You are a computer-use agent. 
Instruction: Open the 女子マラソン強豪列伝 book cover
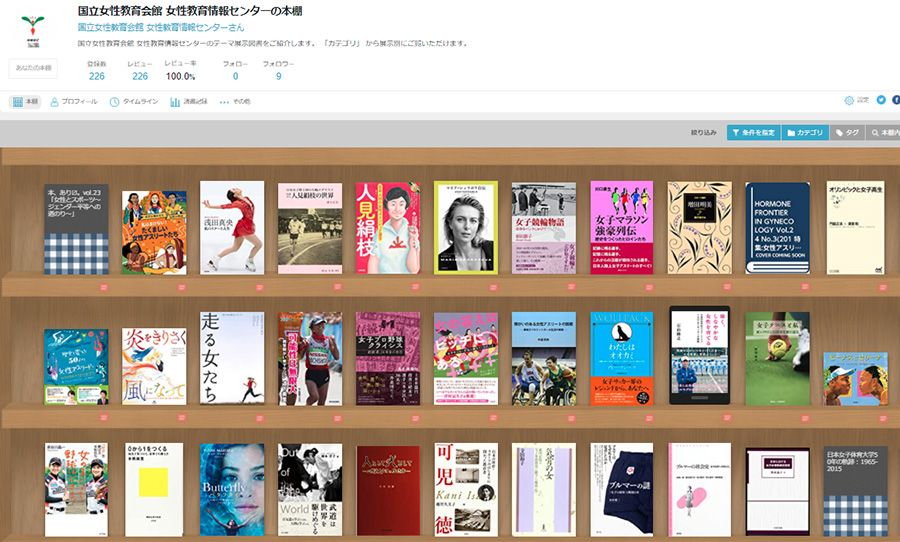click(622, 227)
